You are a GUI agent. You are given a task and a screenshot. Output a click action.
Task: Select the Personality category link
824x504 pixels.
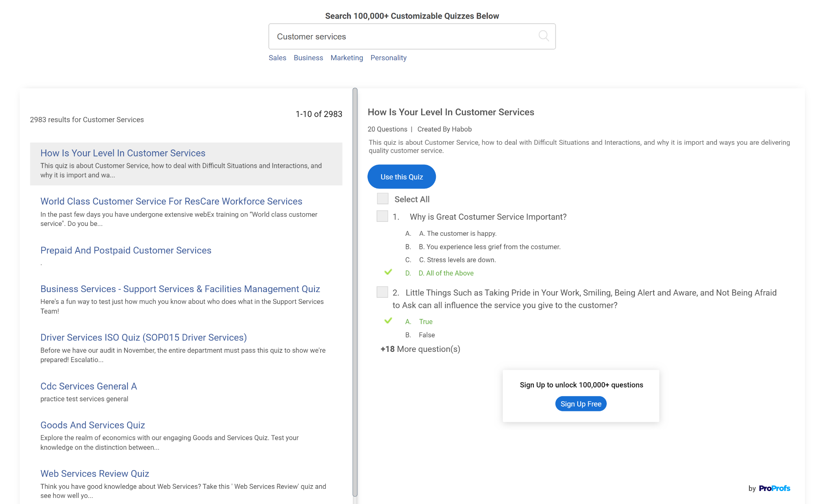pos(388,58)
